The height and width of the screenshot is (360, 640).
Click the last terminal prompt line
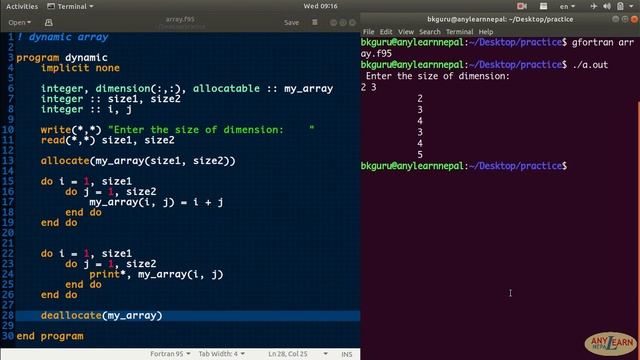(x=464, y=166)
